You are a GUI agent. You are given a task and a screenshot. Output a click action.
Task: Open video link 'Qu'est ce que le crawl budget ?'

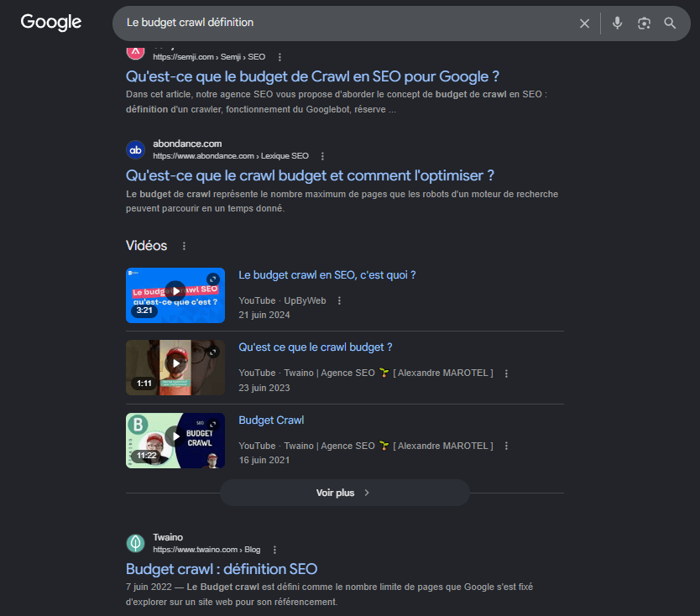coord(316,347)
